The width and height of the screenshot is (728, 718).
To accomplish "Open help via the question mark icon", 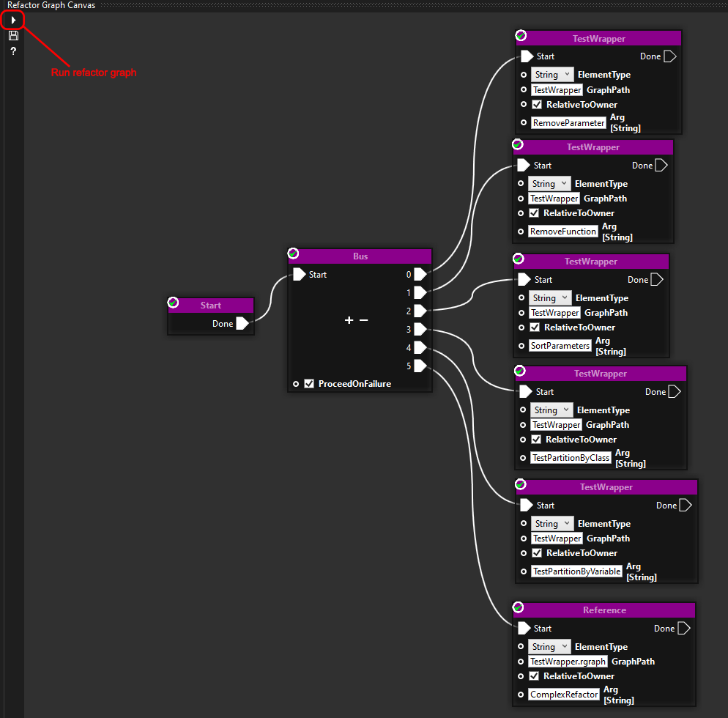I will 13,51.
